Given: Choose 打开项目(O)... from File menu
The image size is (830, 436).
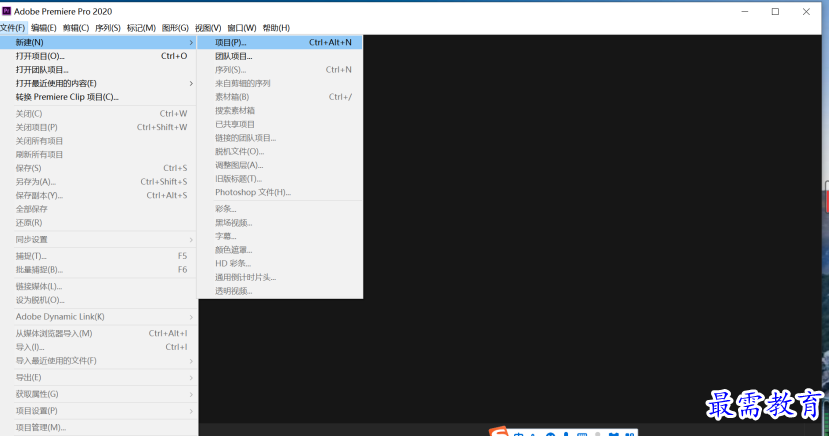Looking at the screenshot, I should pos(99,56).
